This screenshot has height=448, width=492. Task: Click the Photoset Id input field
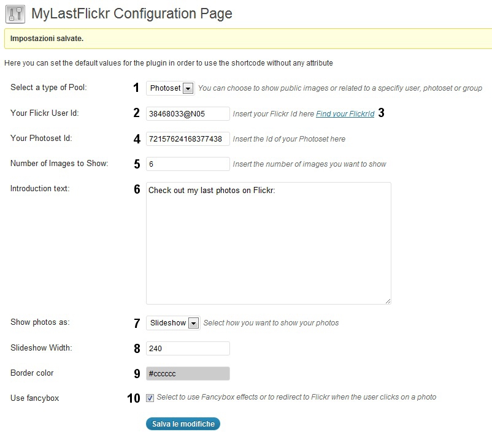[188, 139]
